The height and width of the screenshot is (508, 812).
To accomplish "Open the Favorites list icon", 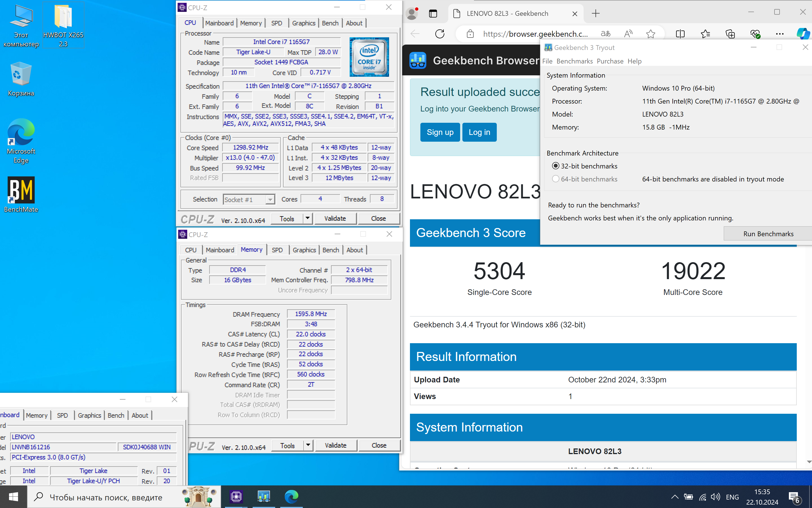I will pyautogui.click(x=705, y=34).
